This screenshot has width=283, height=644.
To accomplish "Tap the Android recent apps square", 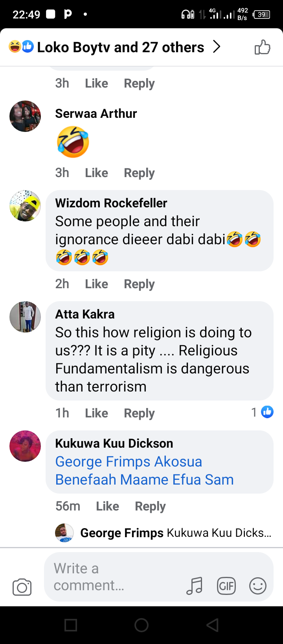I will [x=71, y=625].
